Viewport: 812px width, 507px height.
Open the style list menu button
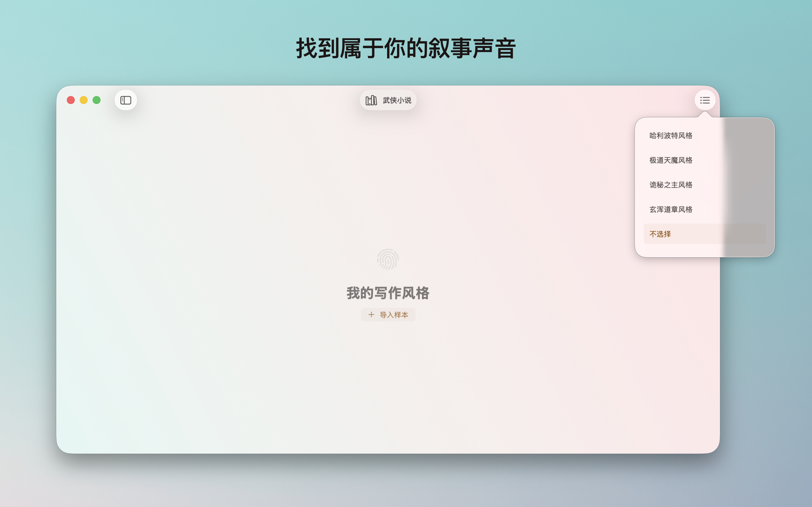pos(705,100)
